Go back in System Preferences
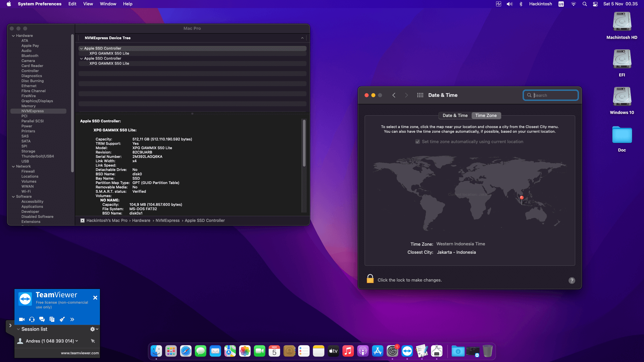The image size is (644, 362). pos(394,95)
